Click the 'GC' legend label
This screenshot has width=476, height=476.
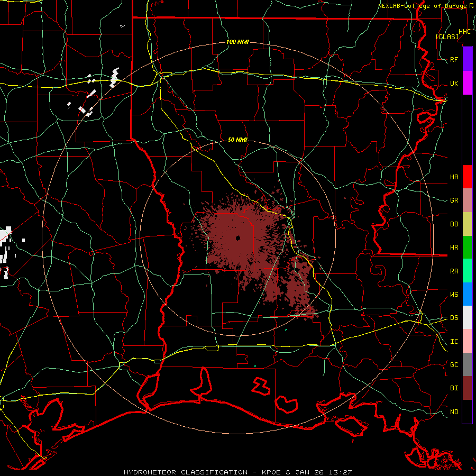click(454, 365)
